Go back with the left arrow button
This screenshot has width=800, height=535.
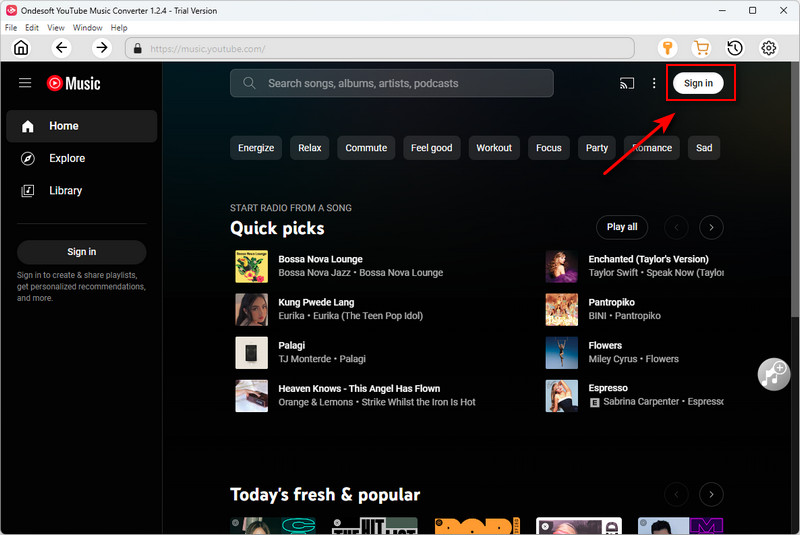tap(61, 48)
